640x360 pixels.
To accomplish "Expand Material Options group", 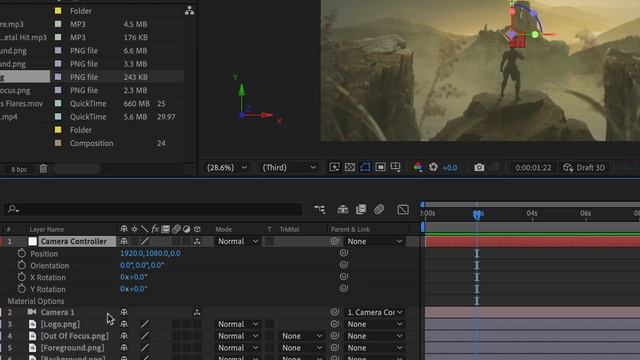I will [36, 301].
